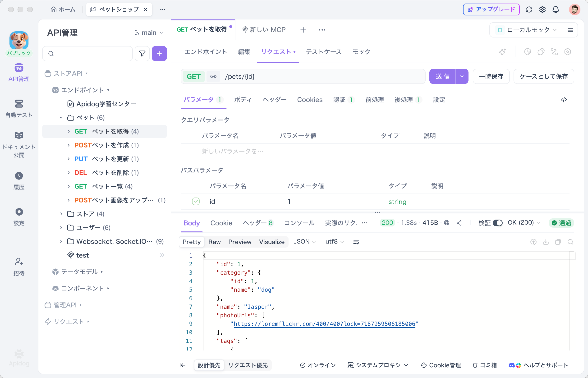Click the filter funnel icon
588x378 pixels.
(142, 54)
